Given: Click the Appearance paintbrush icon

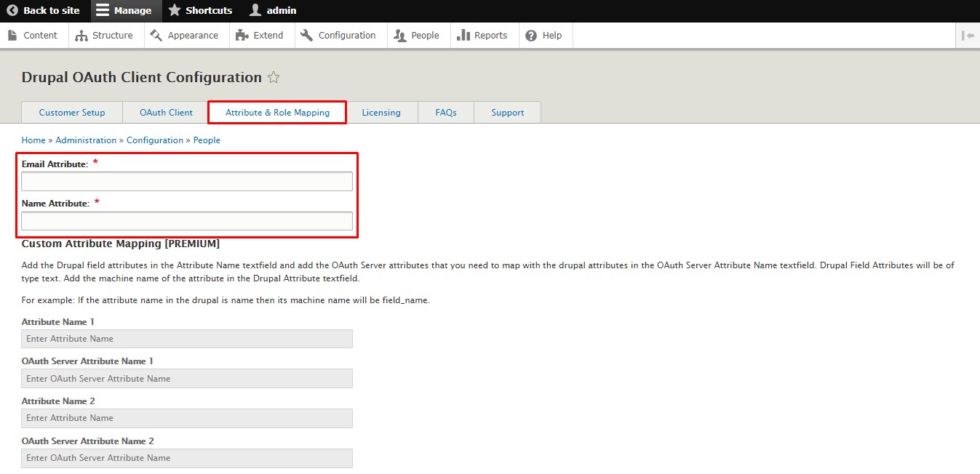Looking at the screenshot, I should [156, 35].
